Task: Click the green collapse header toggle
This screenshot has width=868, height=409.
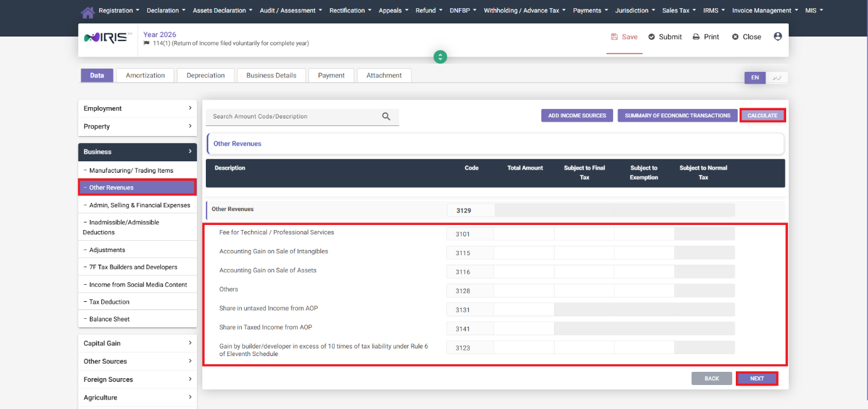Action: pyautogui.click(x=441, y=57)
